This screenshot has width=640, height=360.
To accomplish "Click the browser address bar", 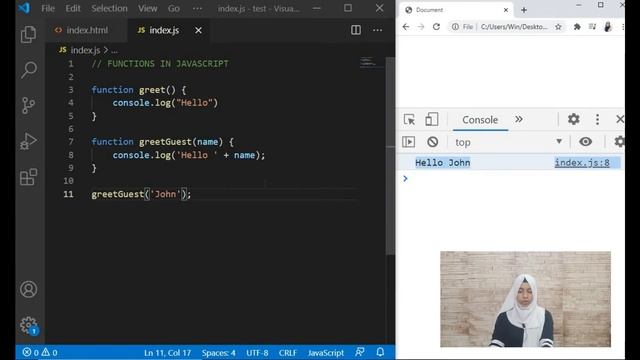I will tap(506, 27).
